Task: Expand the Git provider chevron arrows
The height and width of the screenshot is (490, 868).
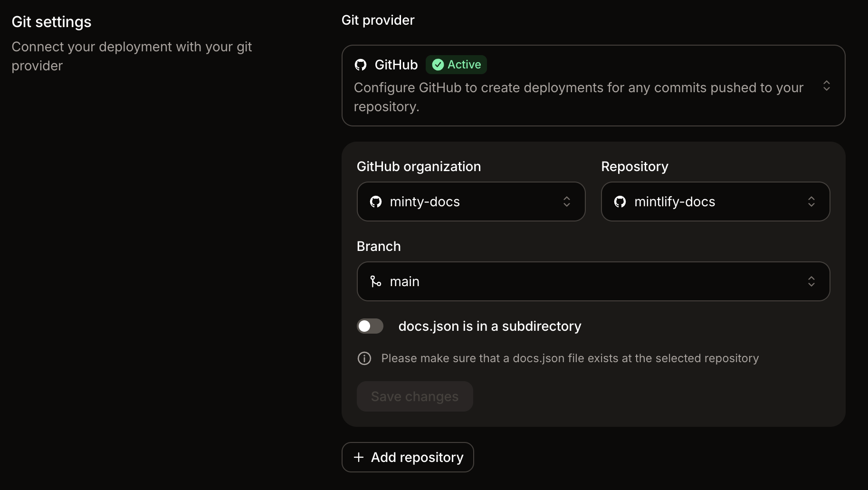Action: point(827,86)
